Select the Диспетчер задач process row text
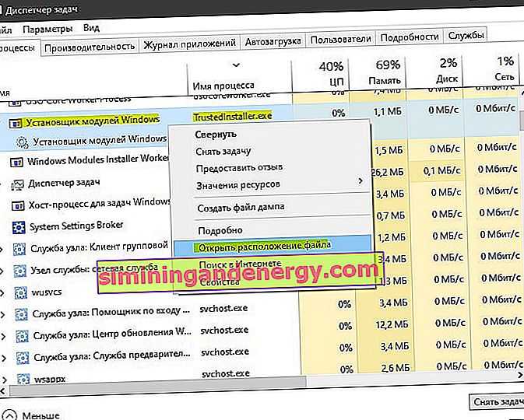Viewport: 524px width, 420px height. tap(64, 183)
